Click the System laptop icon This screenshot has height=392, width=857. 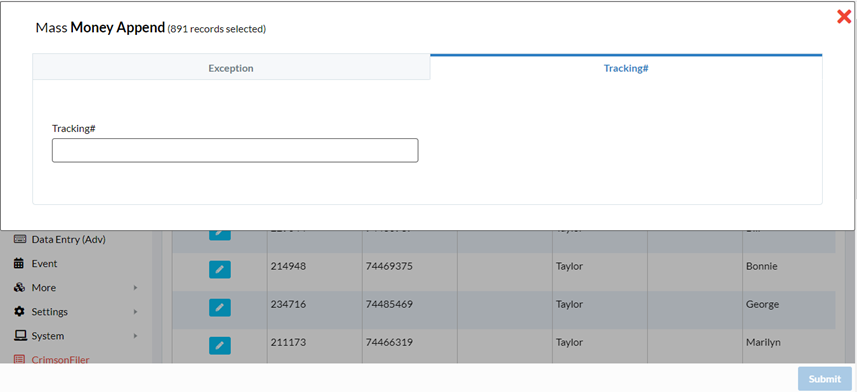[20, 336]
